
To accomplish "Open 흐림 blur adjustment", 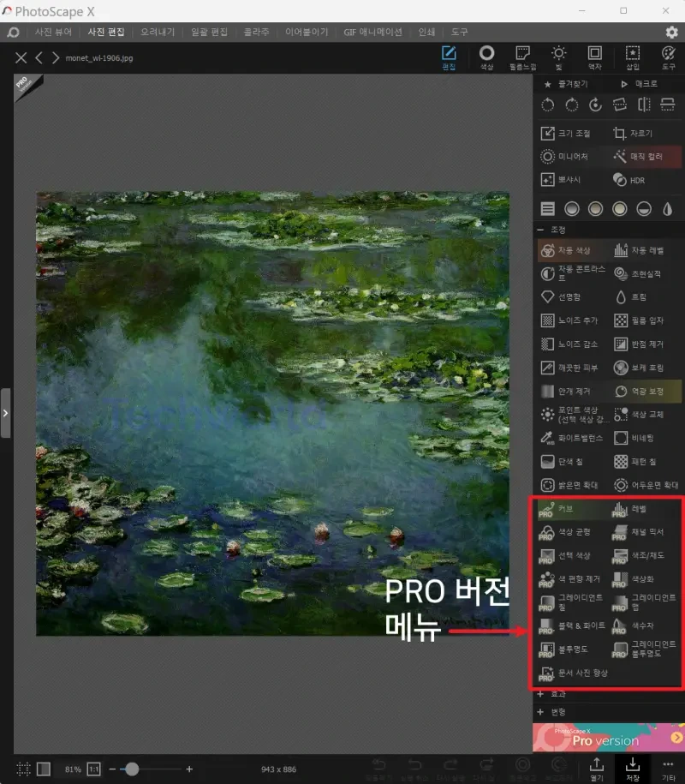I will coord(630,297).
